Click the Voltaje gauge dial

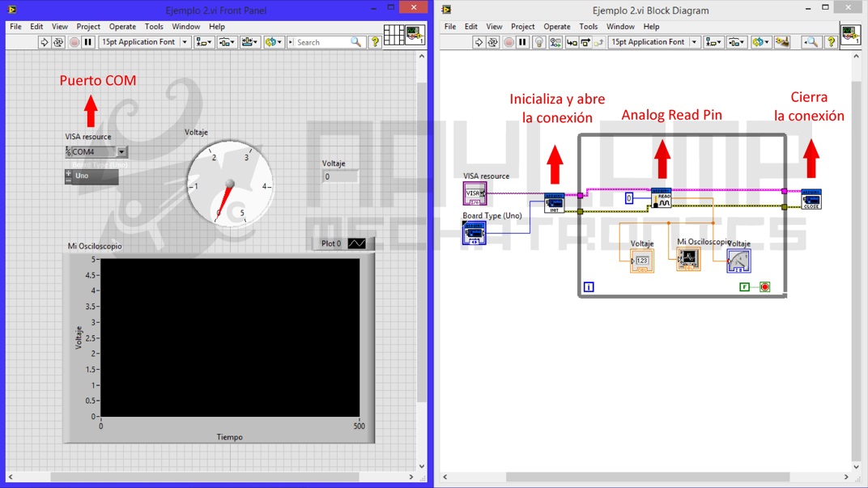point(230,184)
